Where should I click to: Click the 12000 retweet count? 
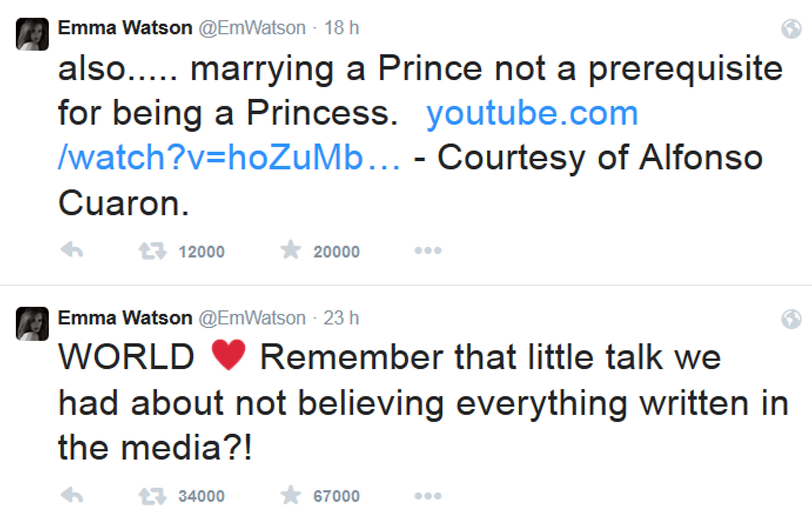point(201,252)
